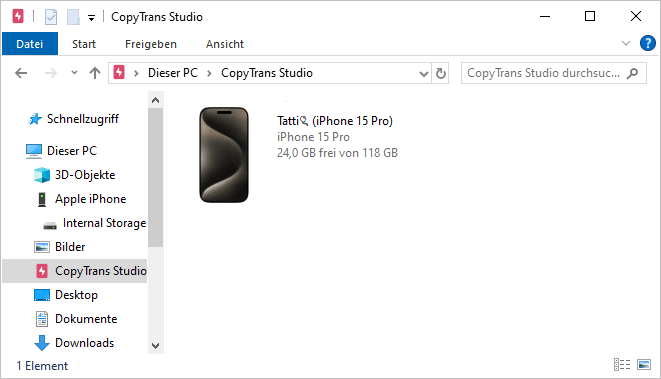The image size is (661, 379).
Task: Open the Datei ribbon tab
Action: (30, 44)
